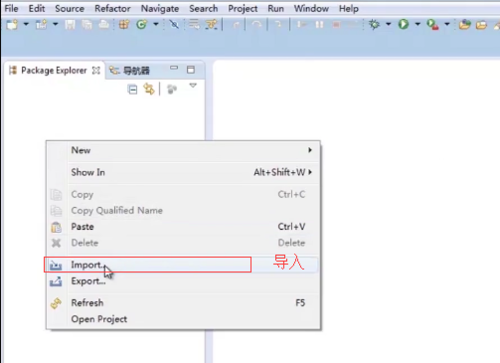Open the New wizard dropdown arrow
The height and width of the screenshot is (363, 500).
pyautogui.click(x=26, y=24)
